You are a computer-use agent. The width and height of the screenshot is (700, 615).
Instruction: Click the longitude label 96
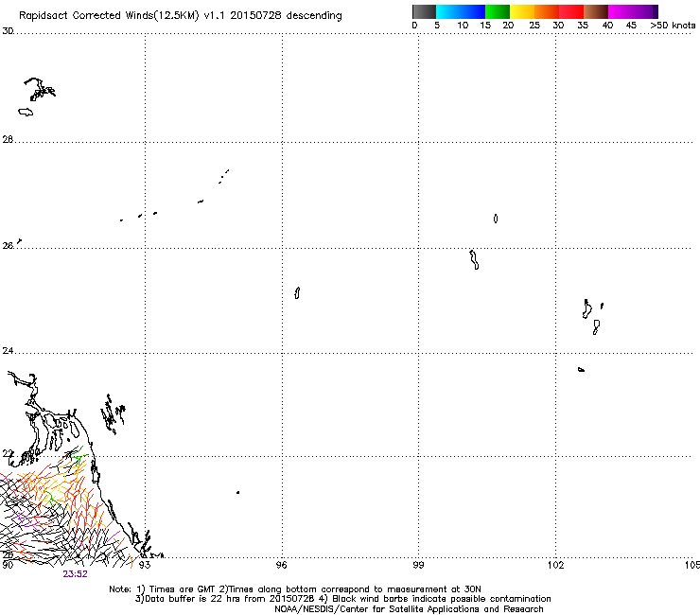[x=281, y=565]
